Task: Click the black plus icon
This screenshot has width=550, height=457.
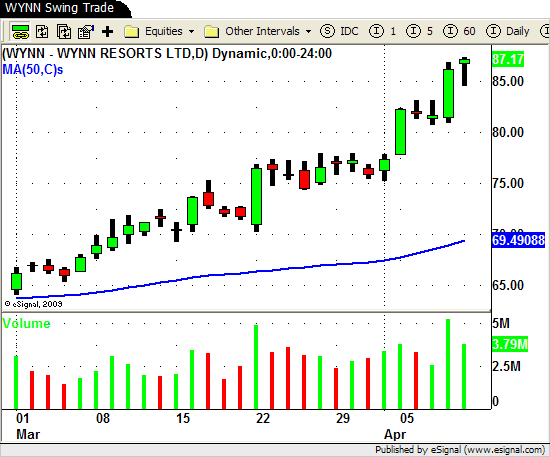Action: 107,32
